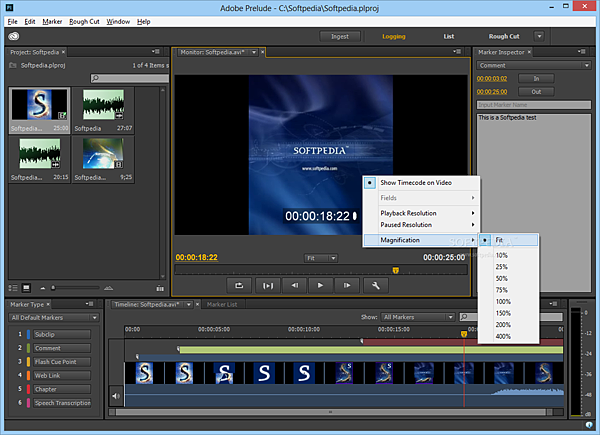Open the Magnification submenu entry
The image size is (600, 435).
(x=421, y=240)
